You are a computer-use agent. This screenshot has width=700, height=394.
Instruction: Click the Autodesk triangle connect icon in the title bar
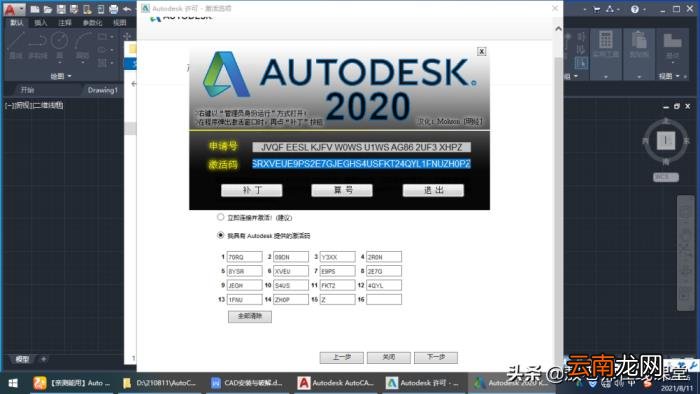coord(610,9)
